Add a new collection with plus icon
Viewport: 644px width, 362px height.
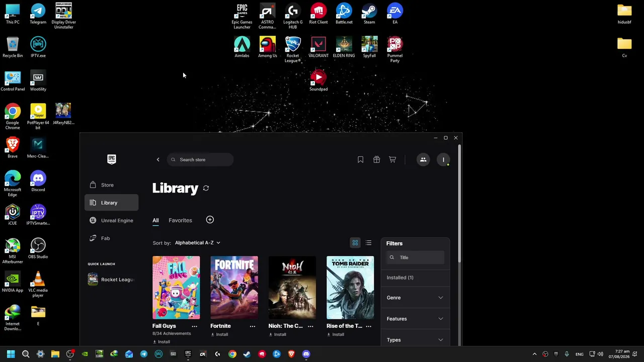[x=210, y=220]
